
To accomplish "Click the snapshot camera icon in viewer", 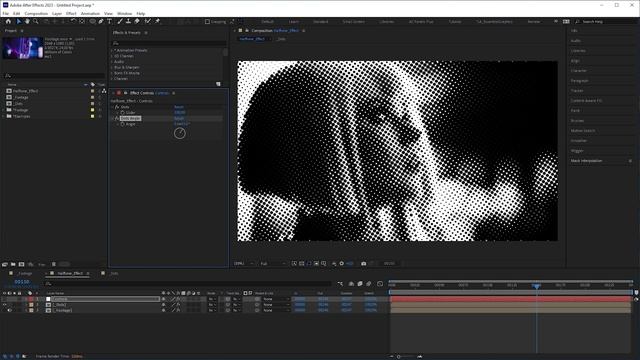I will pos(364,264).
